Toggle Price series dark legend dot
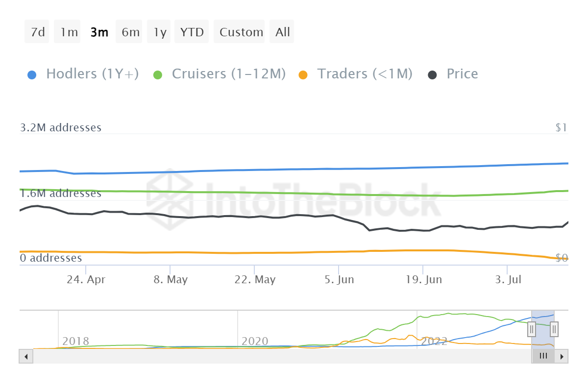Image resolution: width=588 pixels, height=392 pixels. pos(432,75)
